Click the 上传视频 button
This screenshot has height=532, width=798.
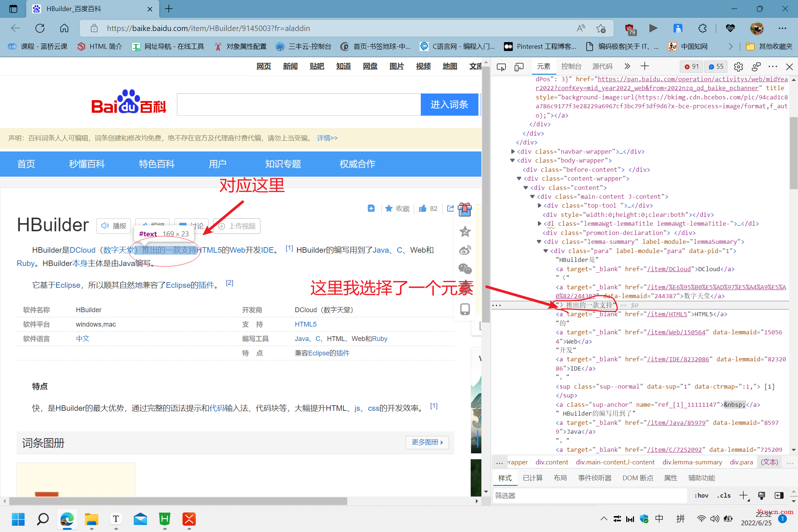pos(237,226)
